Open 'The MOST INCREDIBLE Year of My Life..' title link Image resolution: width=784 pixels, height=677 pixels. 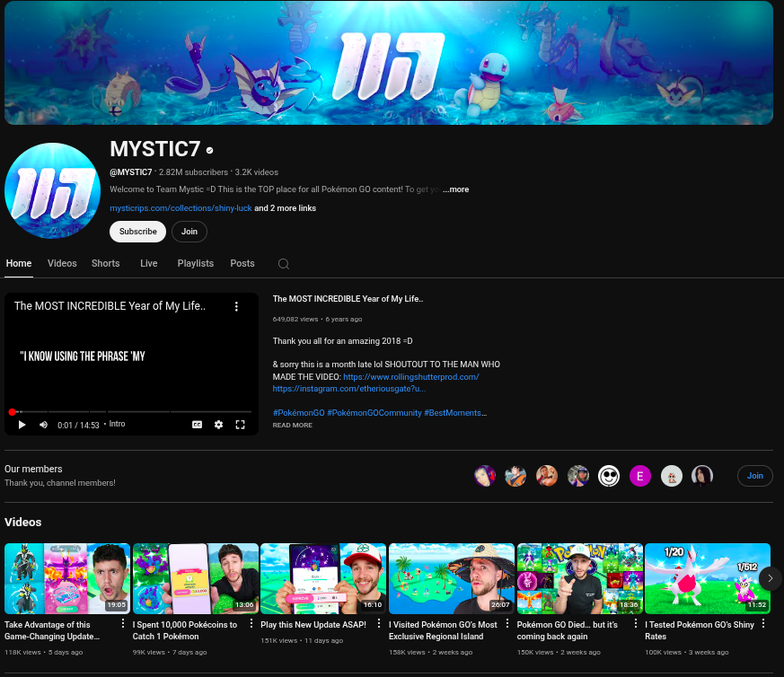[348, 299]
